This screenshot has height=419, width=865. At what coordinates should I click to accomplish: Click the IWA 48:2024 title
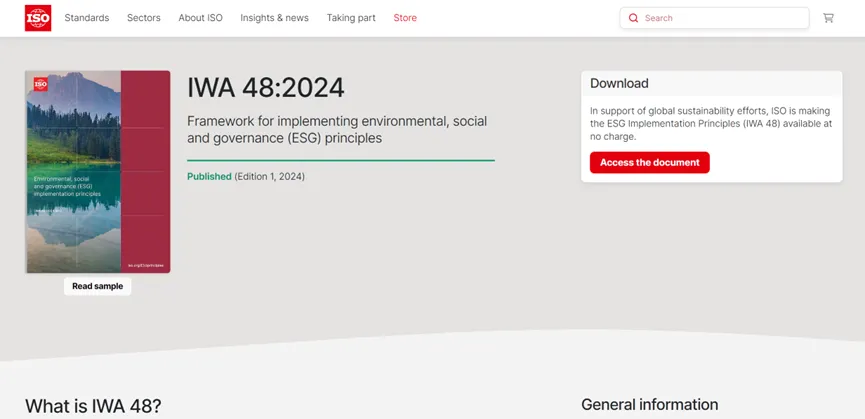pos(265,88)
